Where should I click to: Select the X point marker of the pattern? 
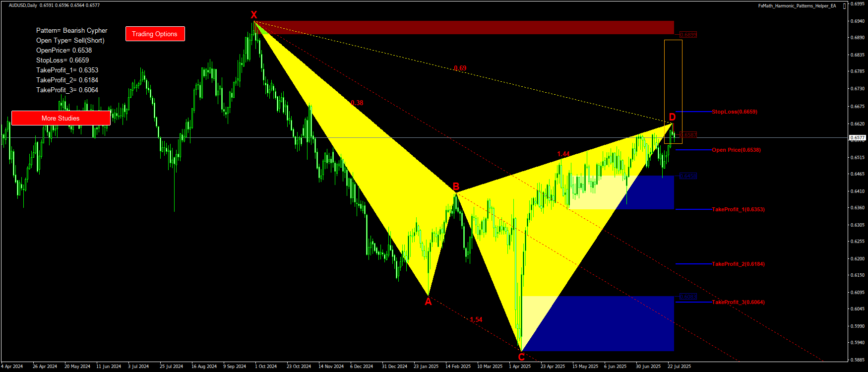tap(254, 15)
